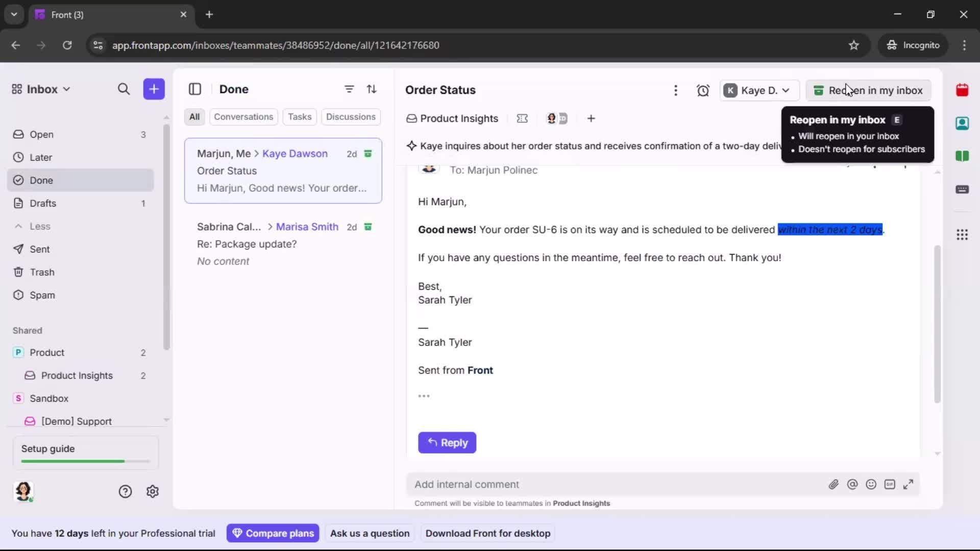
Task: Attach a file to the internal comment
Action: [x=834, y=484]
